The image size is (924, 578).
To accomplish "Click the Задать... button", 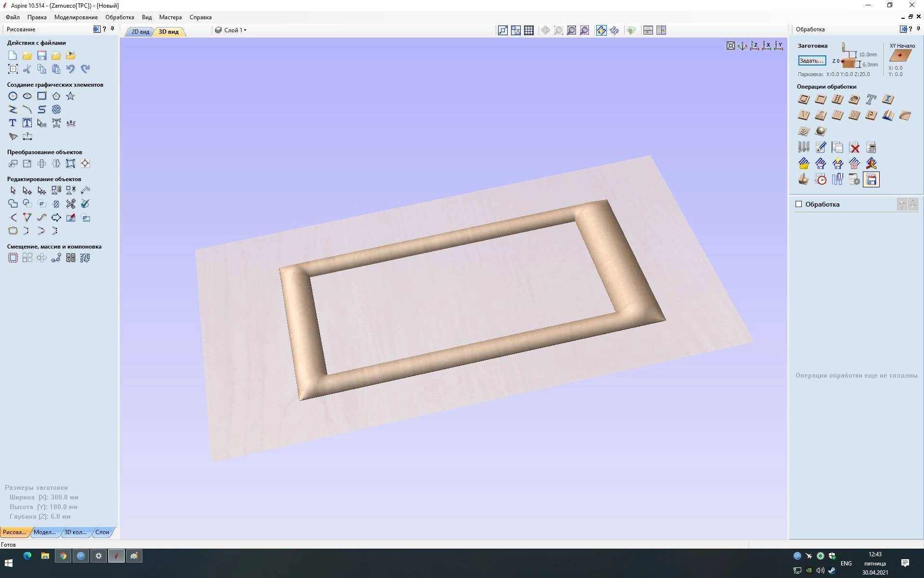I will coord(812,61).
